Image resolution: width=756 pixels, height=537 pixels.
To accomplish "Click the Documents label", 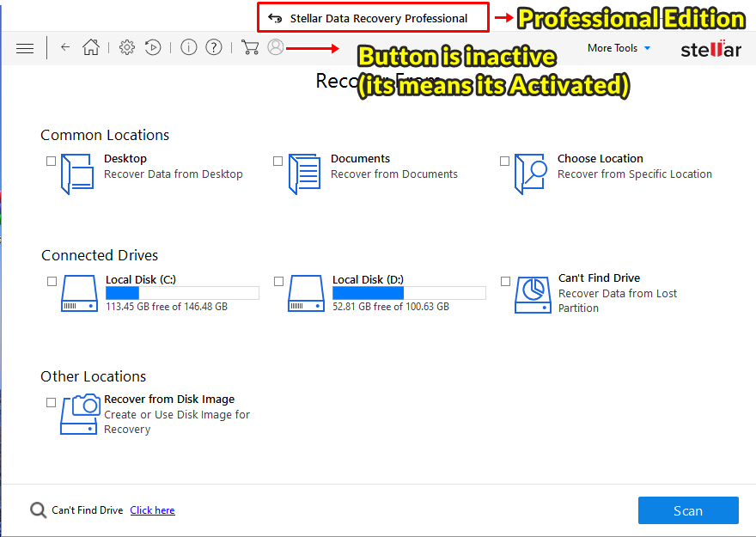I will click(360, 159).
